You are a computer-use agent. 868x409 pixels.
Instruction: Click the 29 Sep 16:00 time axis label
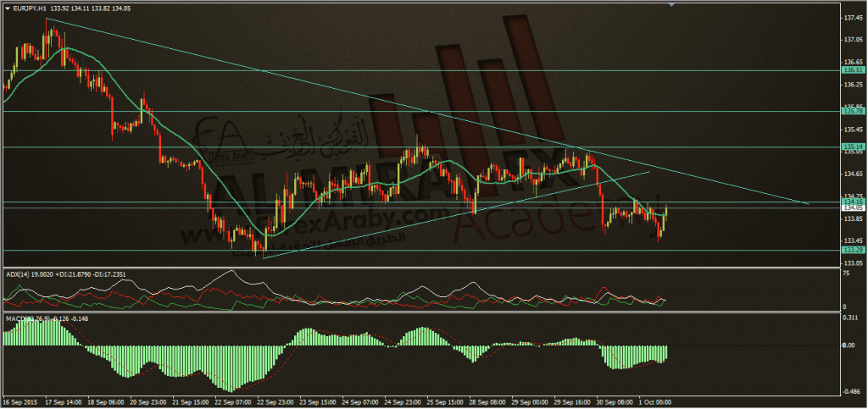pos(573,402)
